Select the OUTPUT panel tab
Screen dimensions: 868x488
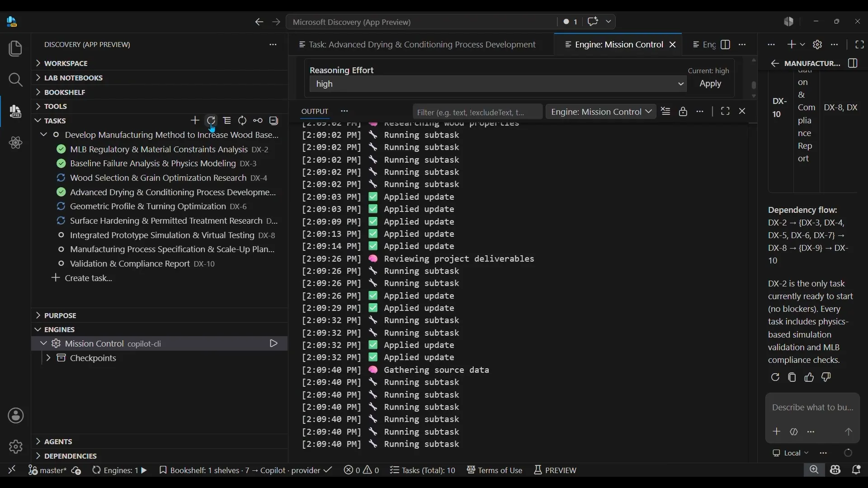pos(315,112)
